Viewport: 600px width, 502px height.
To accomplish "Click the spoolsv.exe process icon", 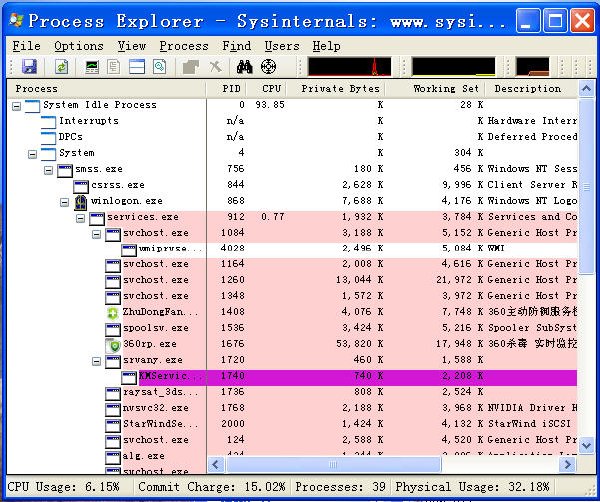I will [x=113, y=329].
